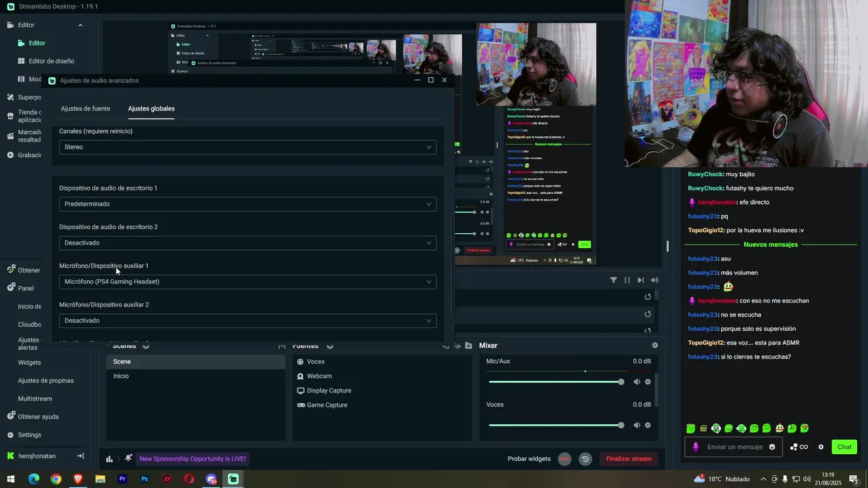The height and width of the screenshot is (488, 868).
Task: Collapse the Editor sidebar section
Action: pos(80,25)
